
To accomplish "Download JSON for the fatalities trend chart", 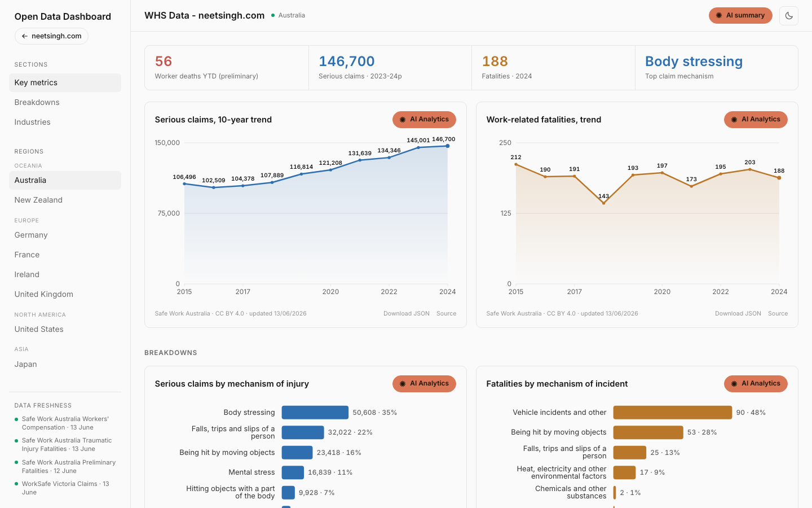I will (x=738, y=314).
